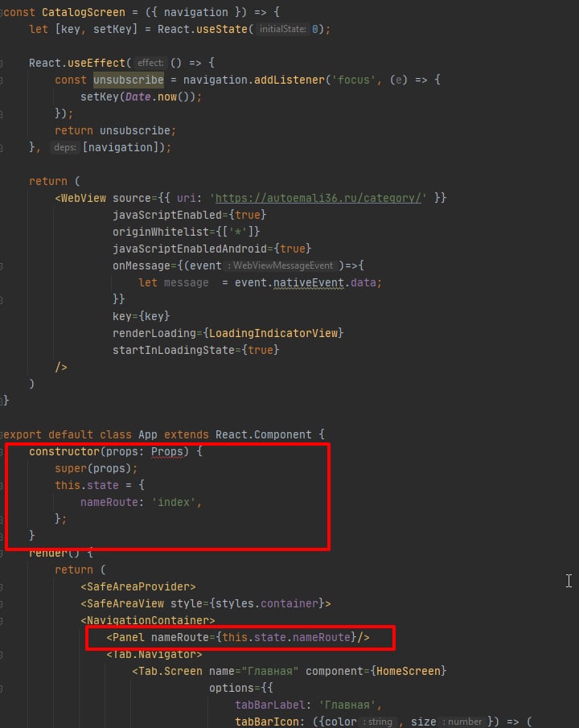Screen dimensions: 579x728
Task: Click the underlined nativeEvent property
Action: pos(308,282)
